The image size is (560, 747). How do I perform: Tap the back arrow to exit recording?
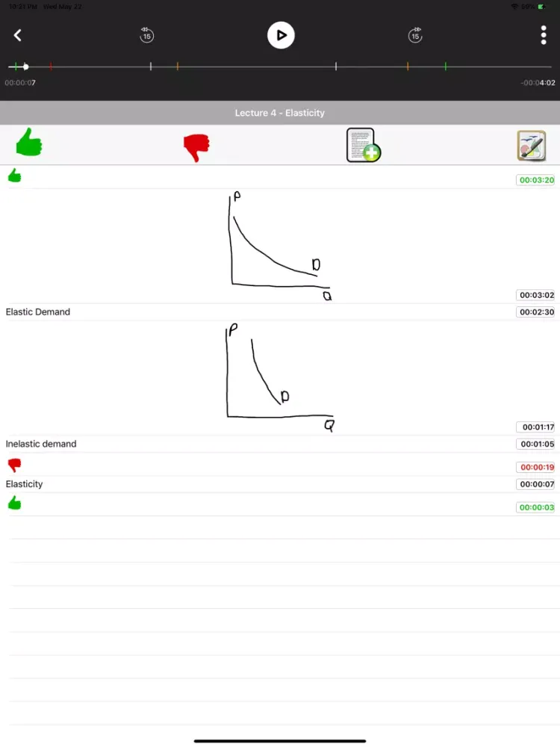tap(18, 35)
